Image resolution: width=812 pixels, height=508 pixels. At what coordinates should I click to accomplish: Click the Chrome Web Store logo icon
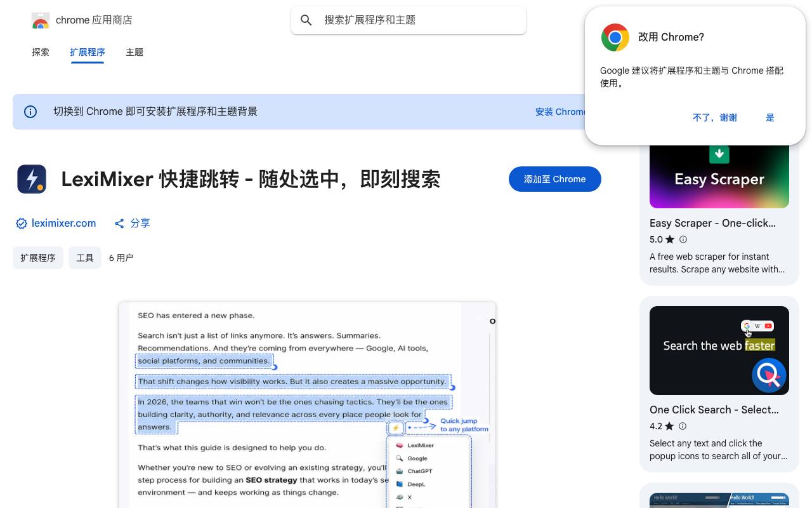coord(41,20)
